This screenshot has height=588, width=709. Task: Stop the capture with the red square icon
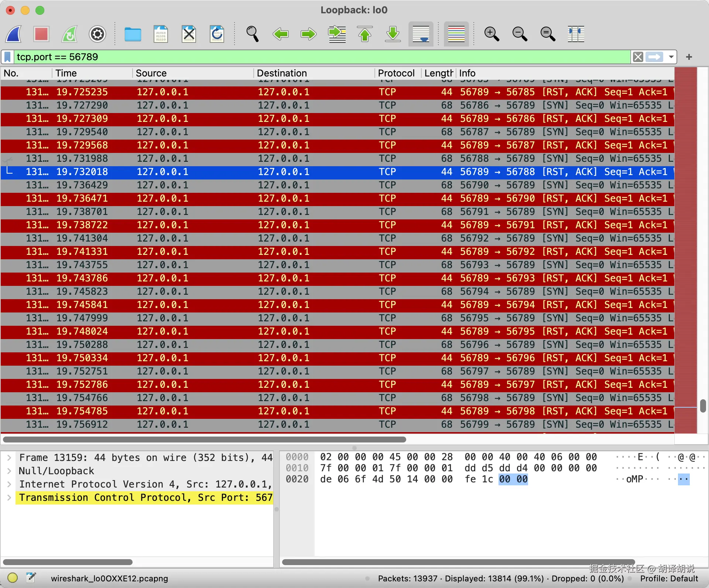click(x=41, y=34)
